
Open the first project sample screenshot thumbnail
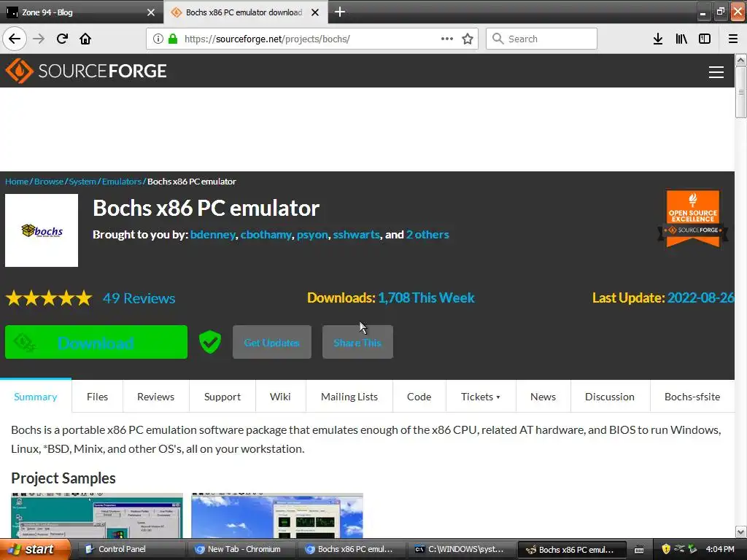[97, 516]
